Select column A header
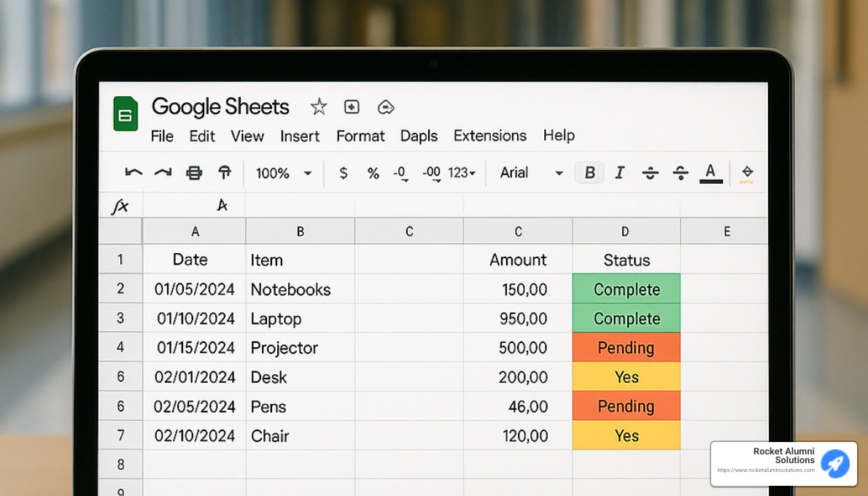The image size is (868, 496). point(195,231)
